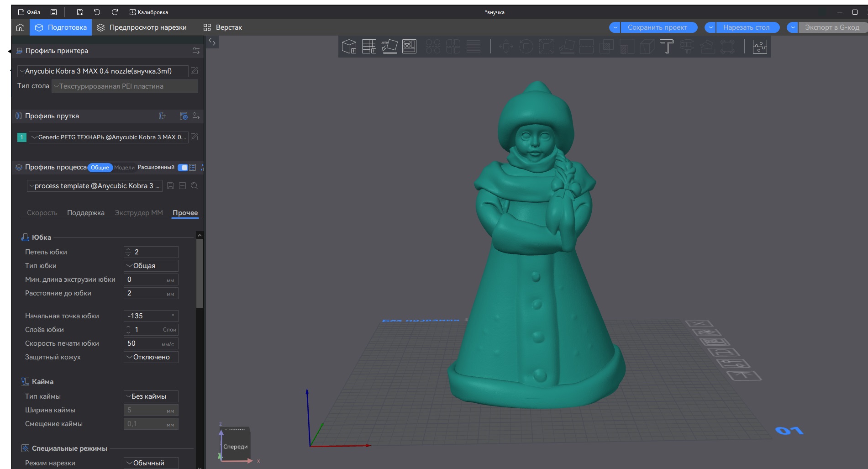Screen dimensions: 868x469
Task: Select the Text emboss tool
Action: (667, 47)
